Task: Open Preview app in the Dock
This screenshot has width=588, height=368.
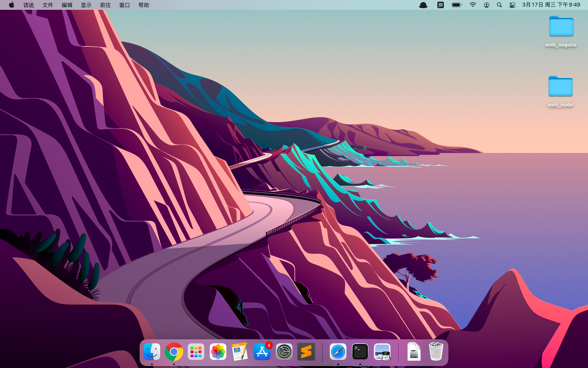Action: point(382,352)
